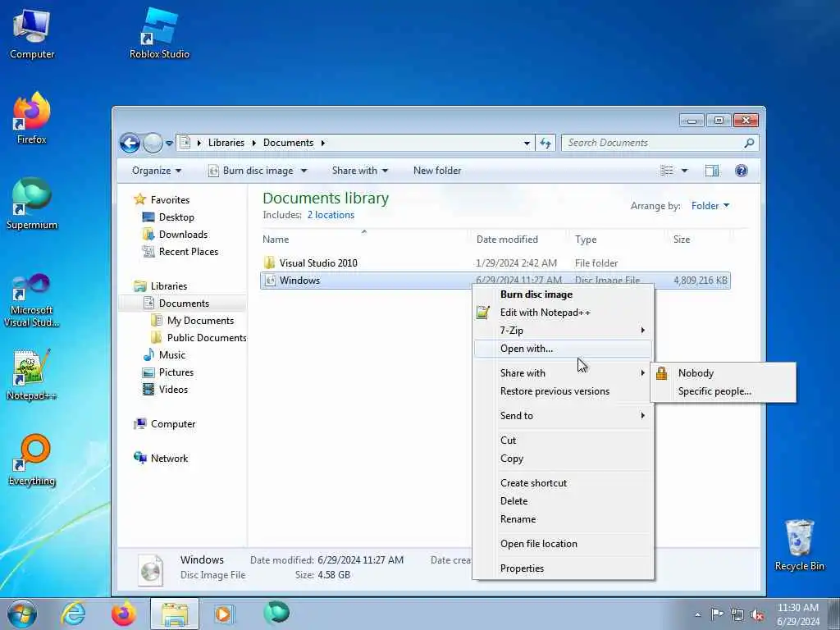Choose Specific people... option

point(724,391)
